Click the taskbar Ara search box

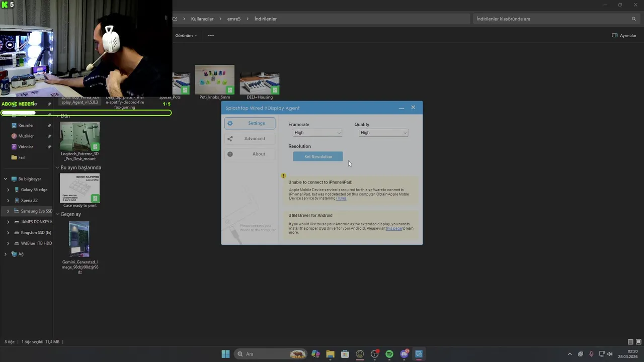[x=271, y=354]
